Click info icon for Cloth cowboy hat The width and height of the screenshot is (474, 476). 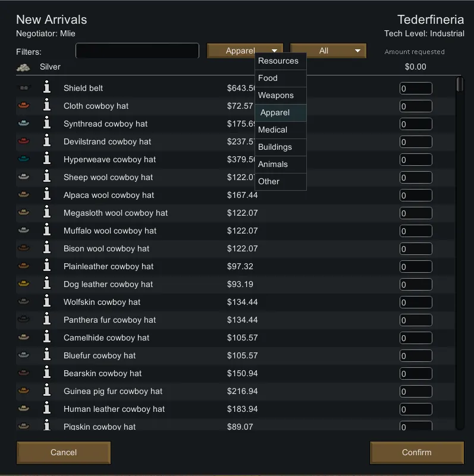pyautogui.click(x=47, y=106)
